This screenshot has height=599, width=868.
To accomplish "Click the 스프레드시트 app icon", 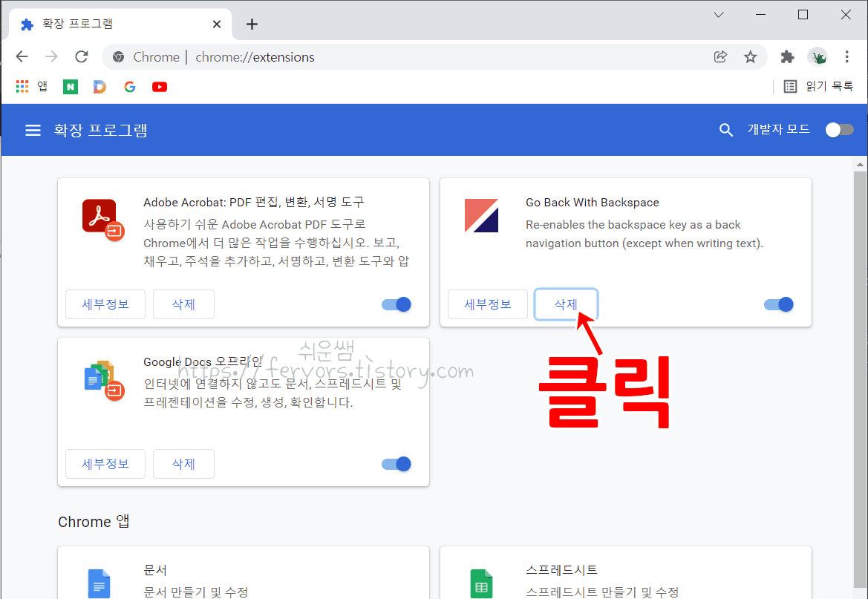I will [x=481, y=583].
